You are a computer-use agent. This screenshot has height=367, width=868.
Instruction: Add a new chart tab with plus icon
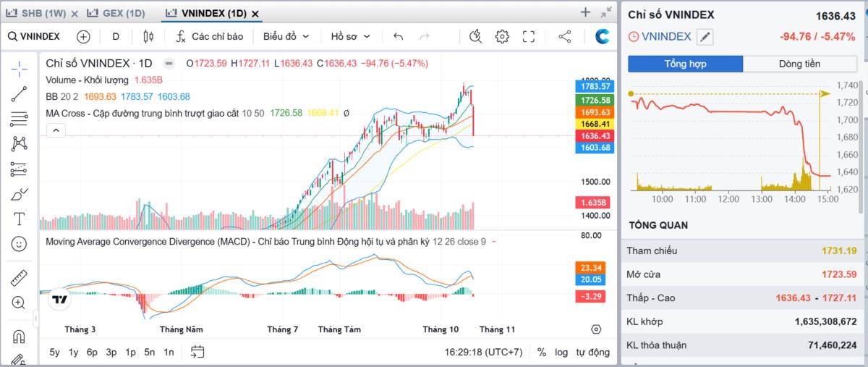click(586, 12)
